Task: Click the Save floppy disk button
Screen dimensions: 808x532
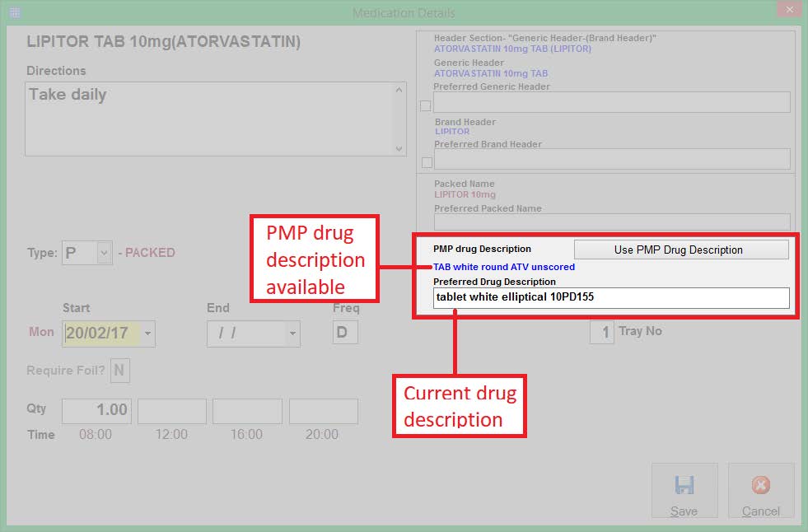Action: click(x=684, y=491)
